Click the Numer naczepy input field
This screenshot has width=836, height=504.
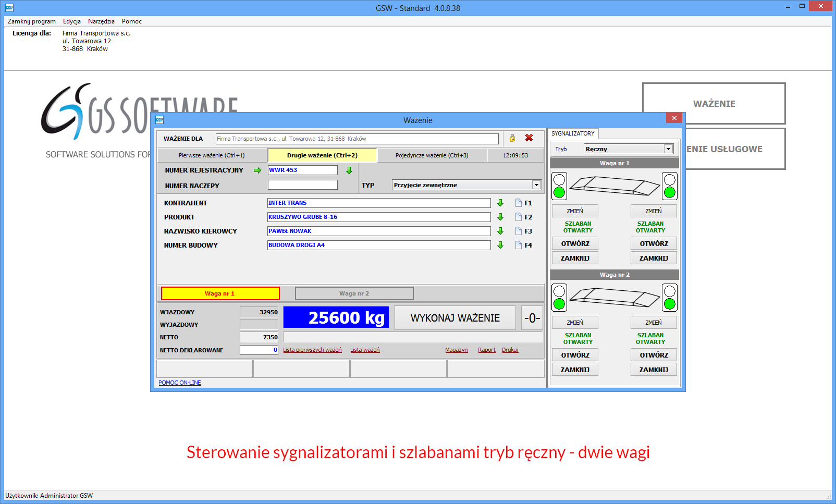point(302,185)
